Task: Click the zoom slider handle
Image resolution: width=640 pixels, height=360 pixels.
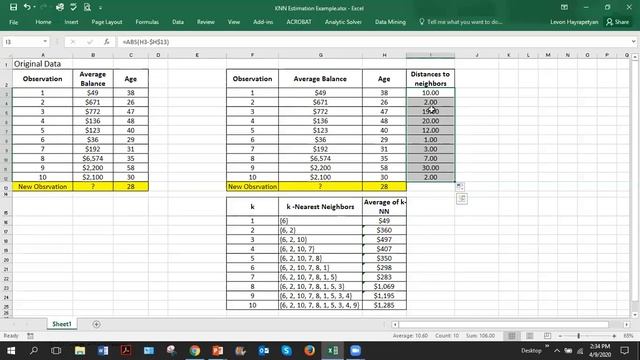Action: click(578, 336)
